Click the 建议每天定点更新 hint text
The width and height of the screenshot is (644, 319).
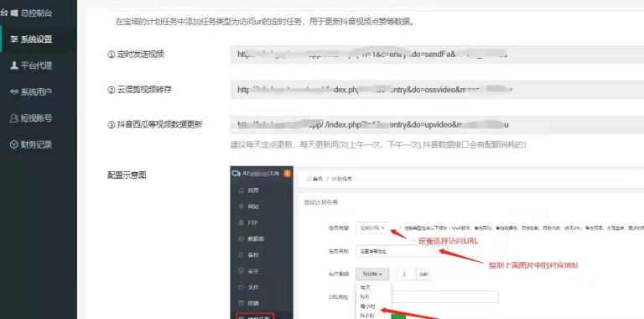tap(378, 145)
